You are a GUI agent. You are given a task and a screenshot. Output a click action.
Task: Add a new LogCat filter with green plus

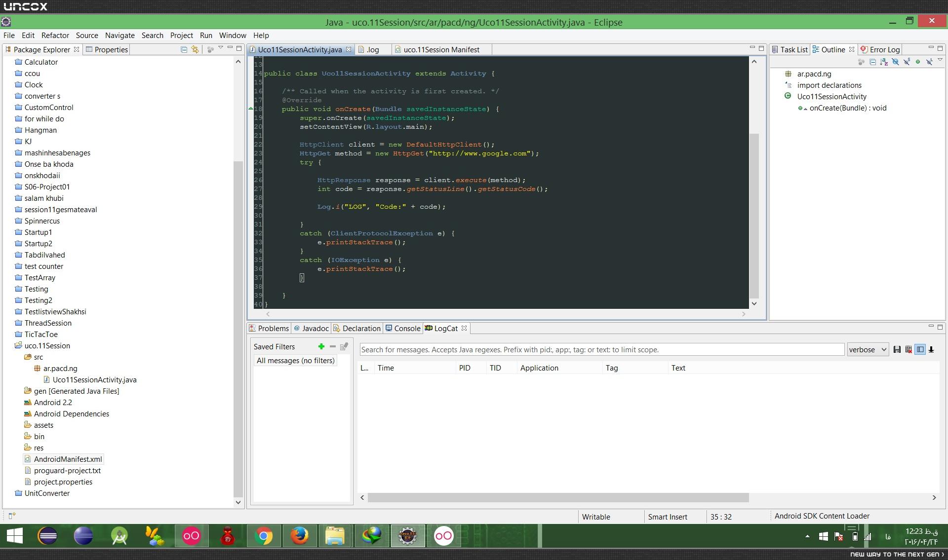(321, 347)
